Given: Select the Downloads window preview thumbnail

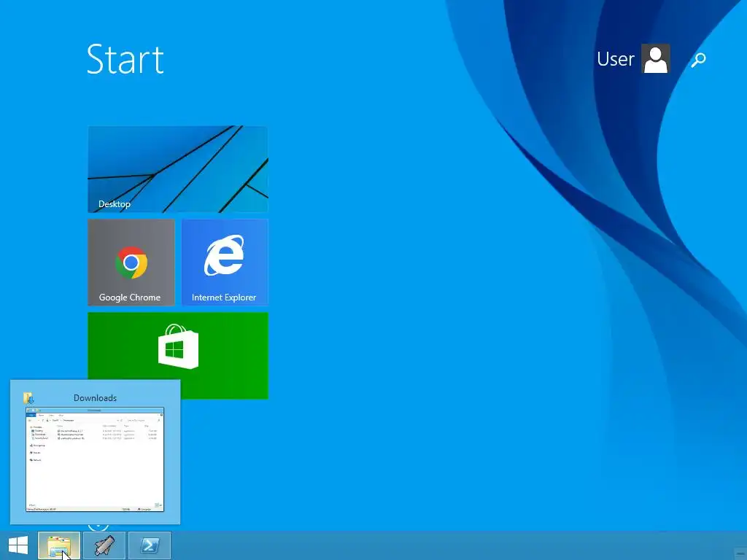Looking at the screenshot, I should pos(95,459).
